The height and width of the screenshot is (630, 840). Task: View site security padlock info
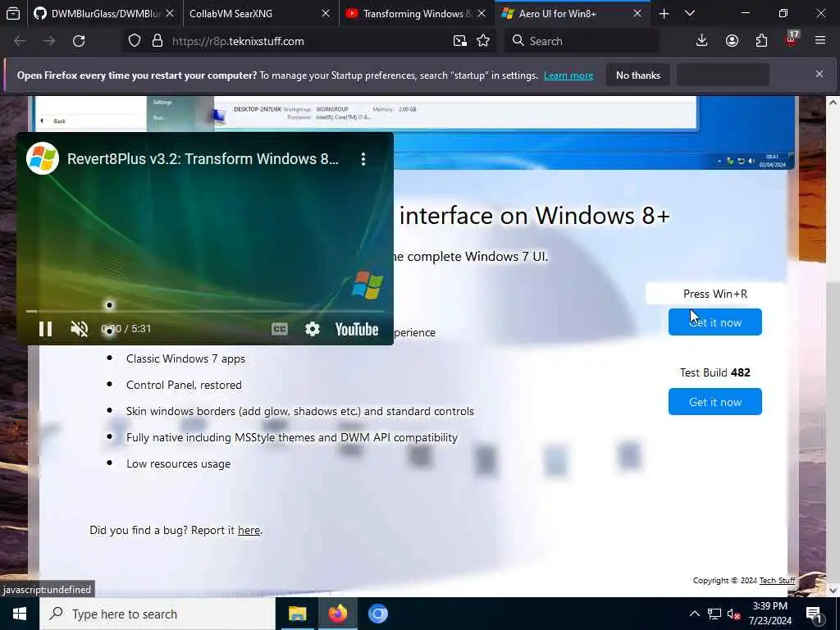coord(157,41)
